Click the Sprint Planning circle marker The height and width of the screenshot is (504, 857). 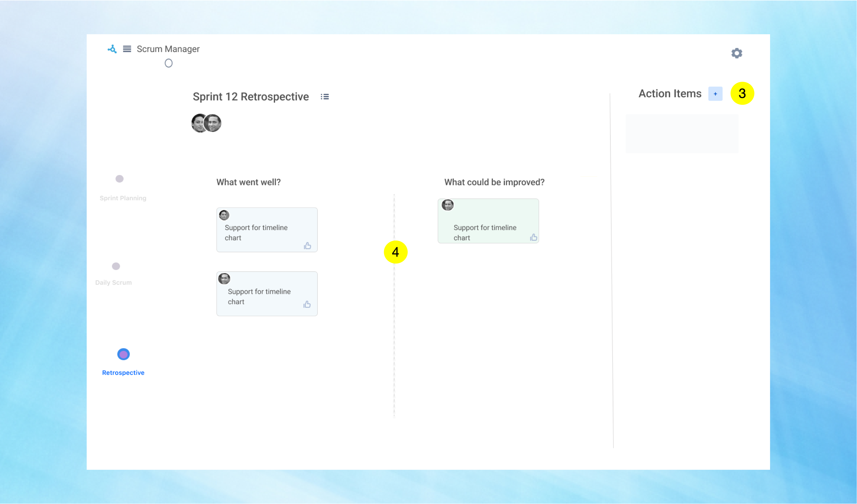coord(119,179)
